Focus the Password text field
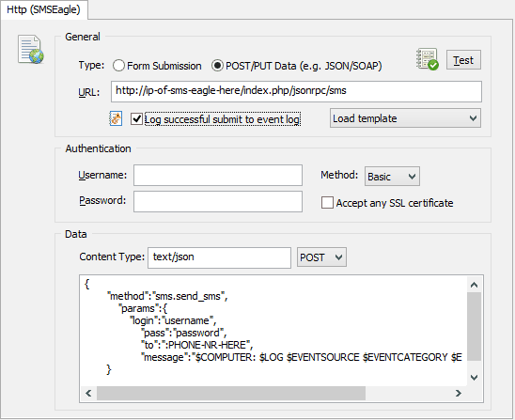This screenshot has height=420, width=515. coord(218,201)
